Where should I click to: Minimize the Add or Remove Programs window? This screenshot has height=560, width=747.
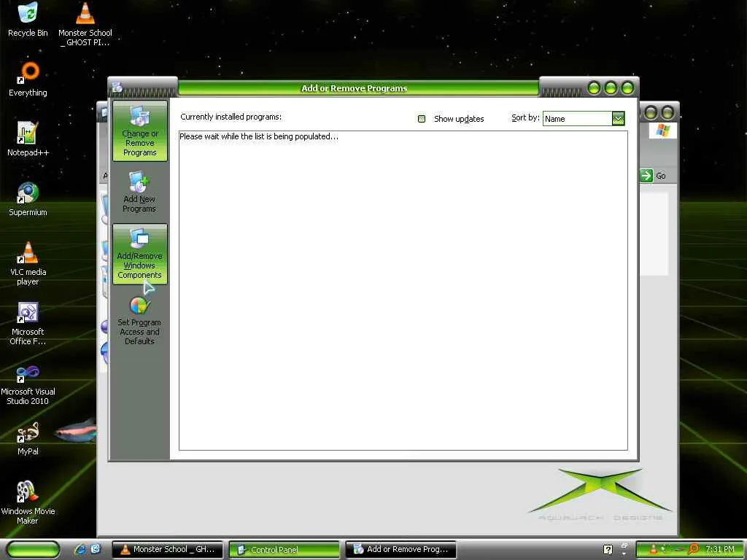[x=594, y=88]
